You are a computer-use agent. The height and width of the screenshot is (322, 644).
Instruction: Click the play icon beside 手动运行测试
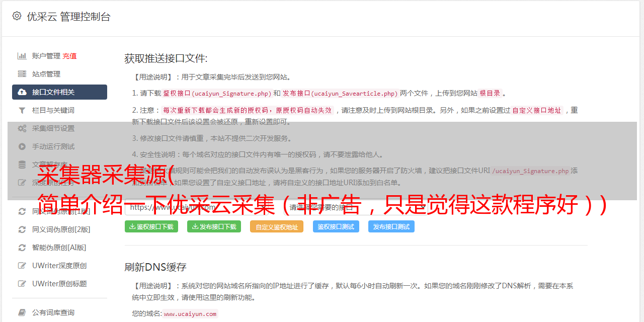[x=22, y=146]
